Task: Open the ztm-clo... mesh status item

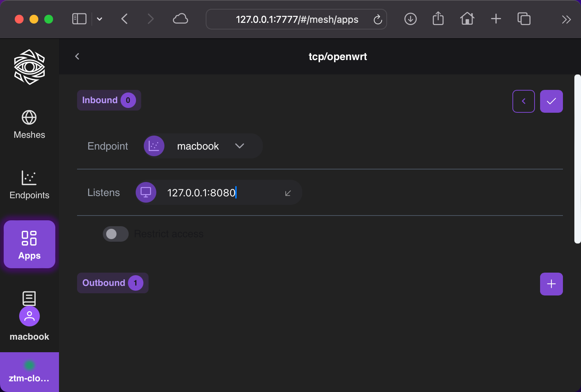Action: [29, 372]
